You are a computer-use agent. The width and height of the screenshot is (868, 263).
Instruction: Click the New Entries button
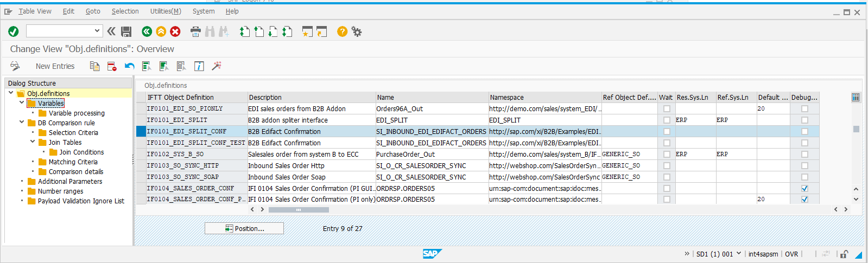pyautogui.click(x=55, y=66)
